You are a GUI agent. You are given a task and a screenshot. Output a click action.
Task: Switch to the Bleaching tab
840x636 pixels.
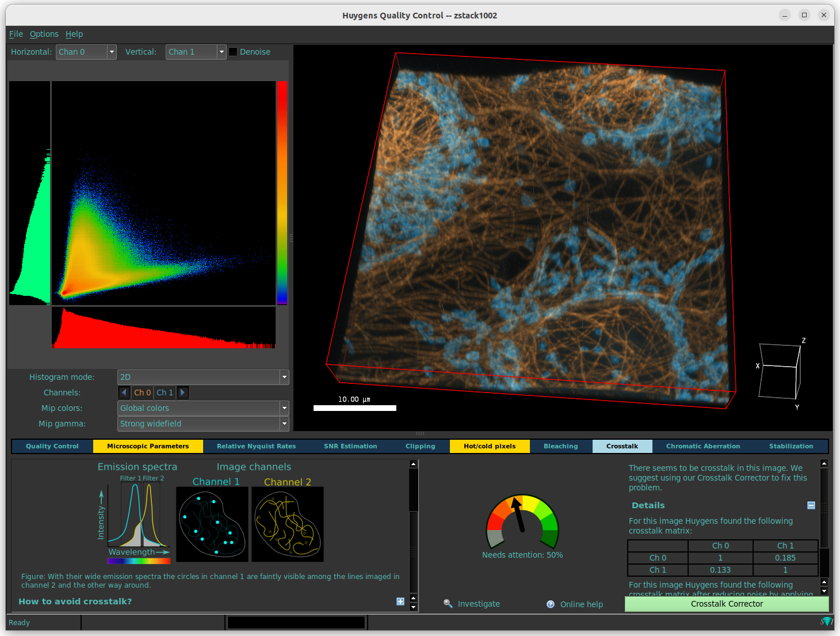point(560,445)
